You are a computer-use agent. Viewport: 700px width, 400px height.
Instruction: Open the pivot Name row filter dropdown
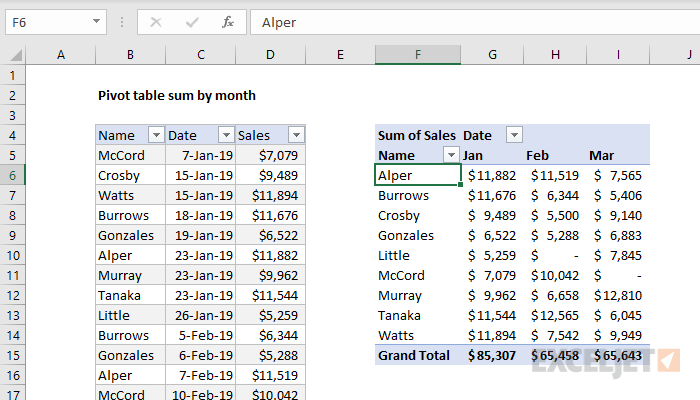click(x=451, y=155)
